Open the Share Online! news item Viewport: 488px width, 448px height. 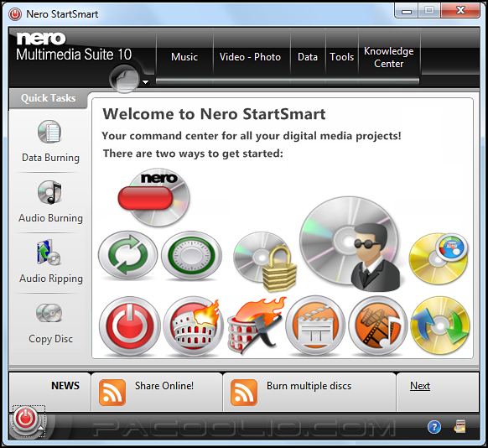click(157, 393)
